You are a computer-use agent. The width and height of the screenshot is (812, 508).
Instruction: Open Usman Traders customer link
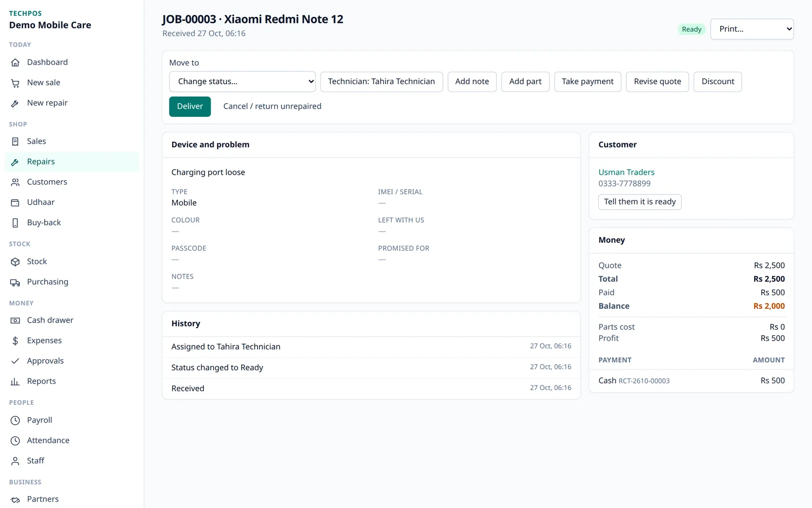626,173
